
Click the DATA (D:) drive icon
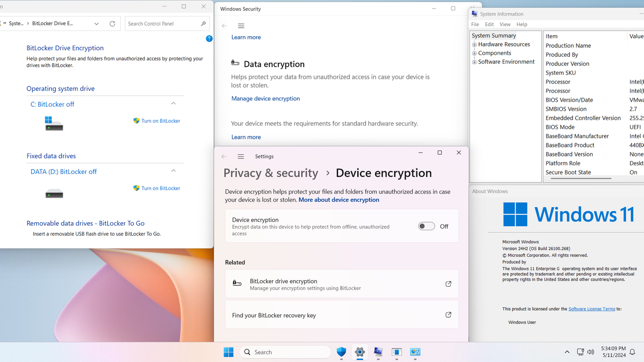54,194
